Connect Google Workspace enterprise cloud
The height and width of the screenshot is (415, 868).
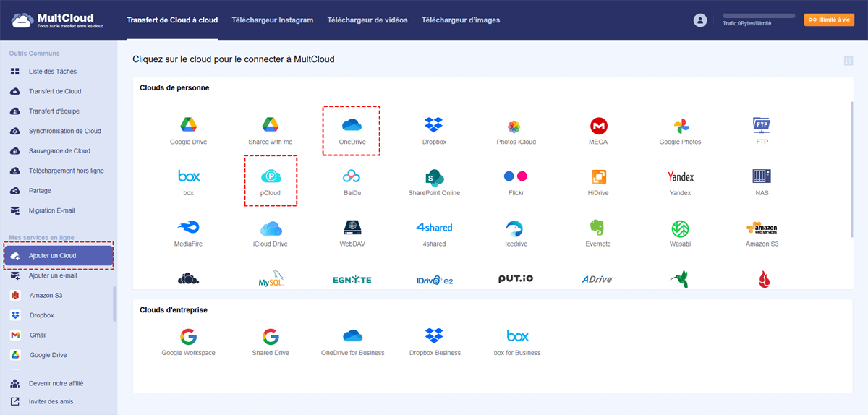pos(188,342)
